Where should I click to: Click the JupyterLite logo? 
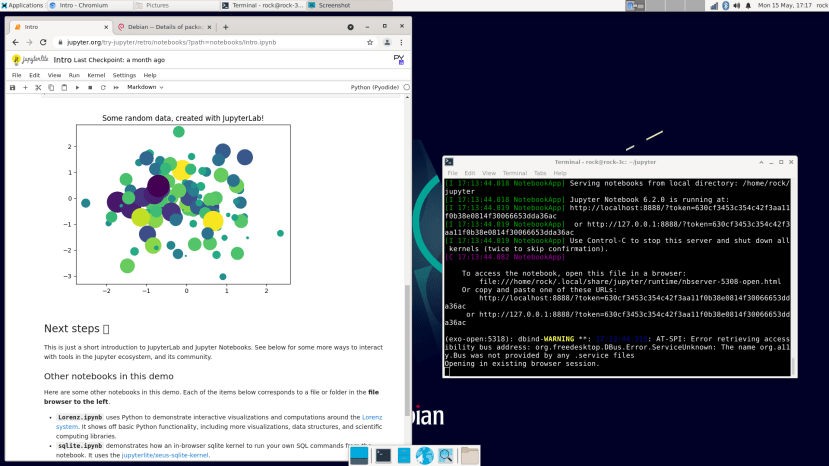pyautogui.click(x=30, y=60)
